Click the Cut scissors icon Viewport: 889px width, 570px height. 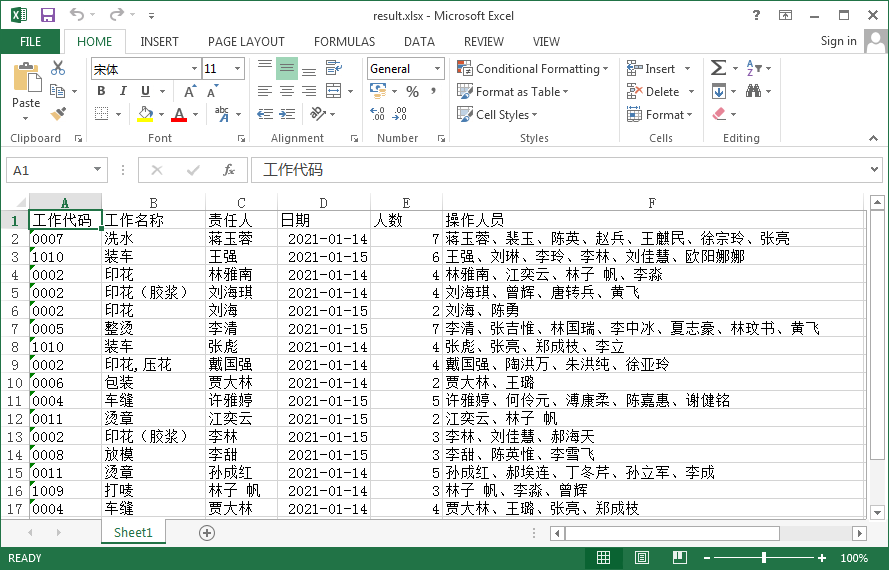(58, 69)
